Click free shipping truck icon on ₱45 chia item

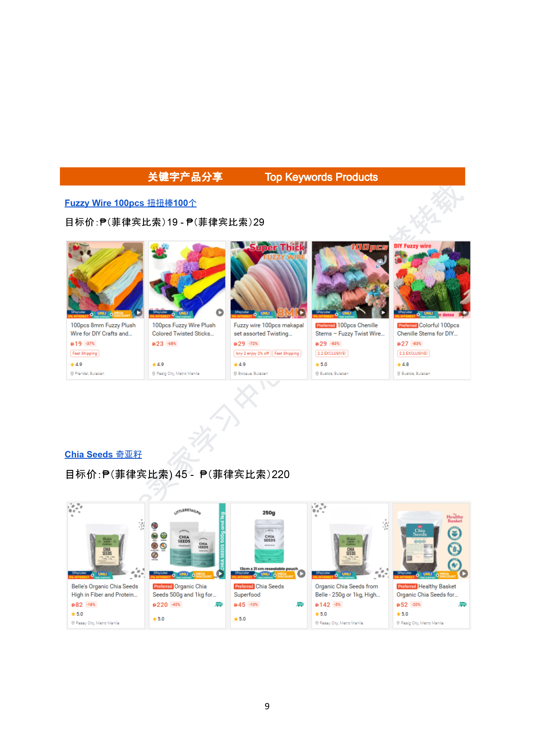300,604
